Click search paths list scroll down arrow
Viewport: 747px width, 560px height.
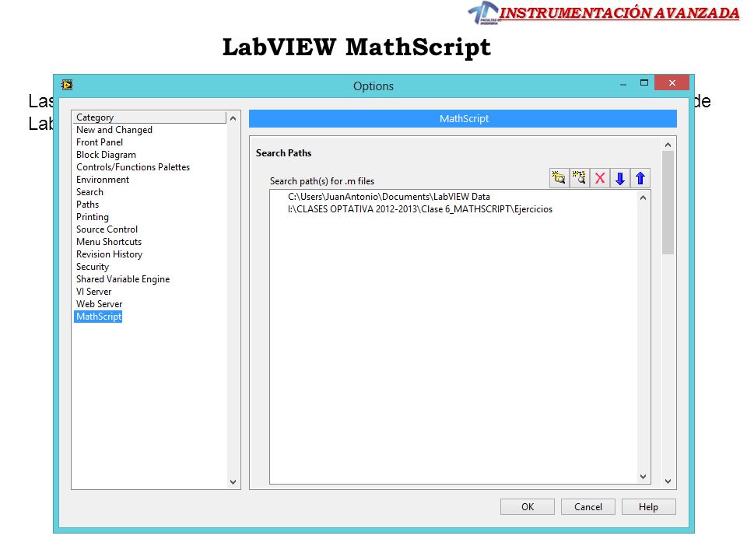(x=644, y=476)
